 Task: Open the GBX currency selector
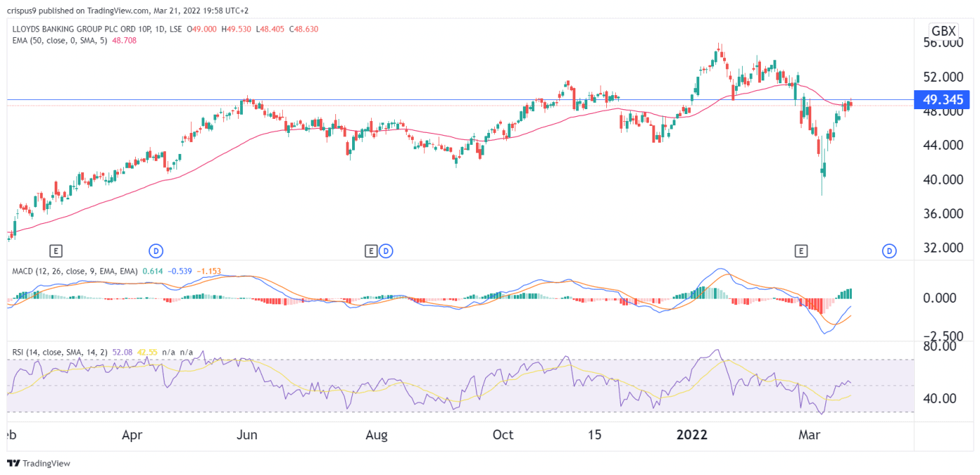(x=943, y=30)
